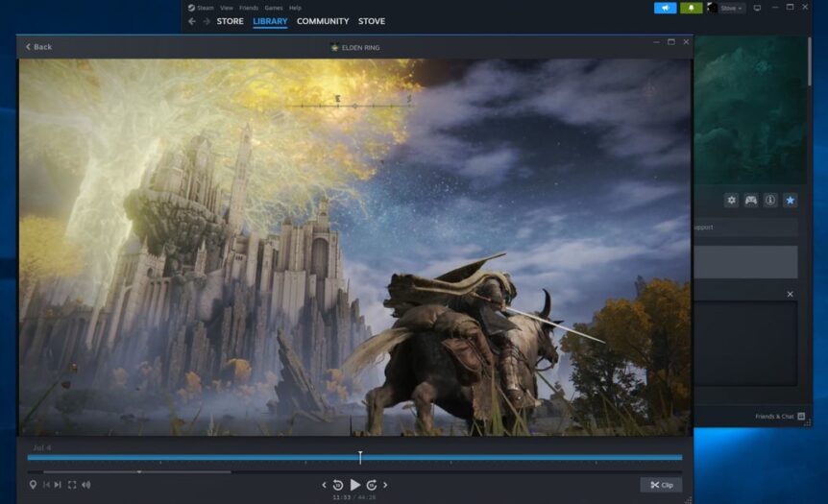Dismiss the side panel with X

point(790,294)
